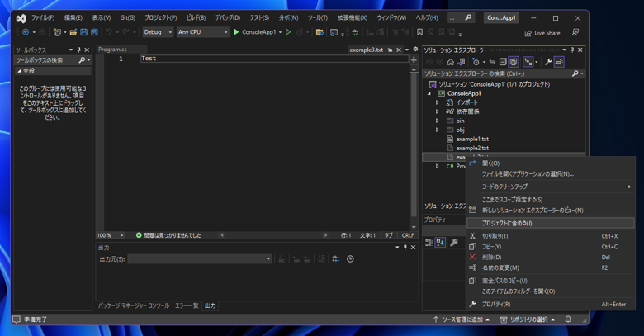Open property pages wrench in properties panel

click(x=454, y=243)
